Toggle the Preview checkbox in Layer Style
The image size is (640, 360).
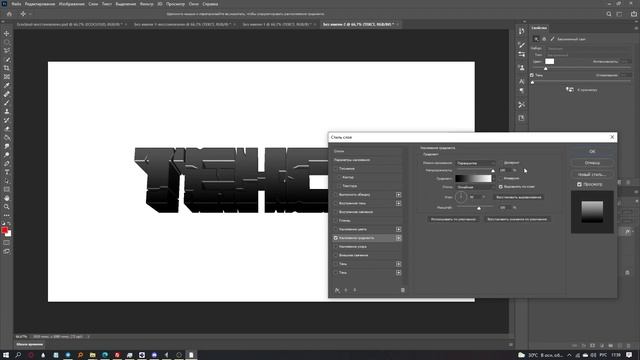pos(579,184)
